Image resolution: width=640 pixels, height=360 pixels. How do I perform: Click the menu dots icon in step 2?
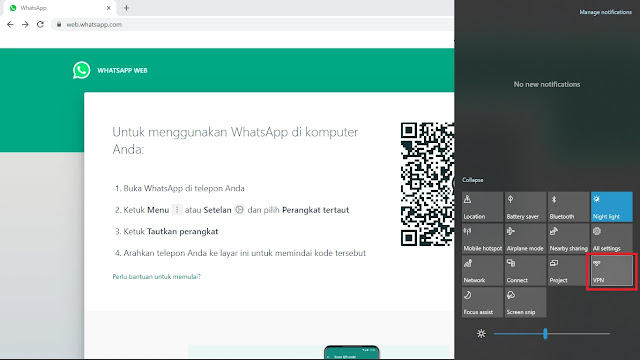click(x=177, y=210)
